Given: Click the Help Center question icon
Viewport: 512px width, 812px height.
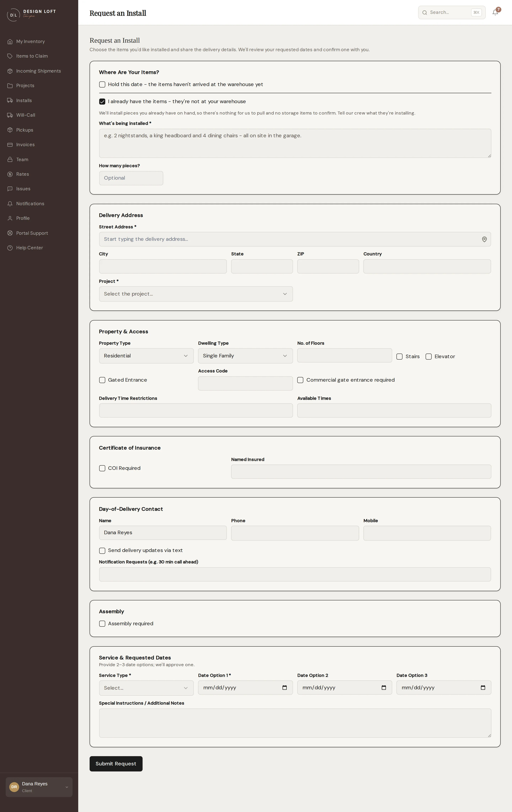Looking at the screenshot, I should pyautogui.click(x=10, y=248).
